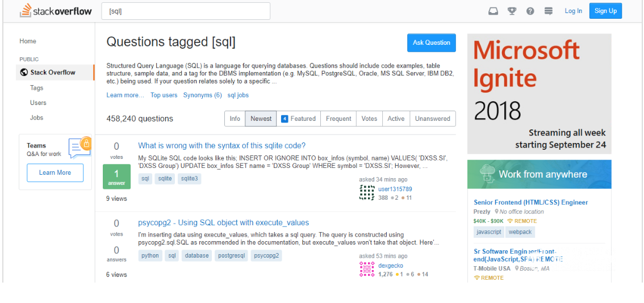
Task: Click user1315789's avatar image
Action: 367,192
